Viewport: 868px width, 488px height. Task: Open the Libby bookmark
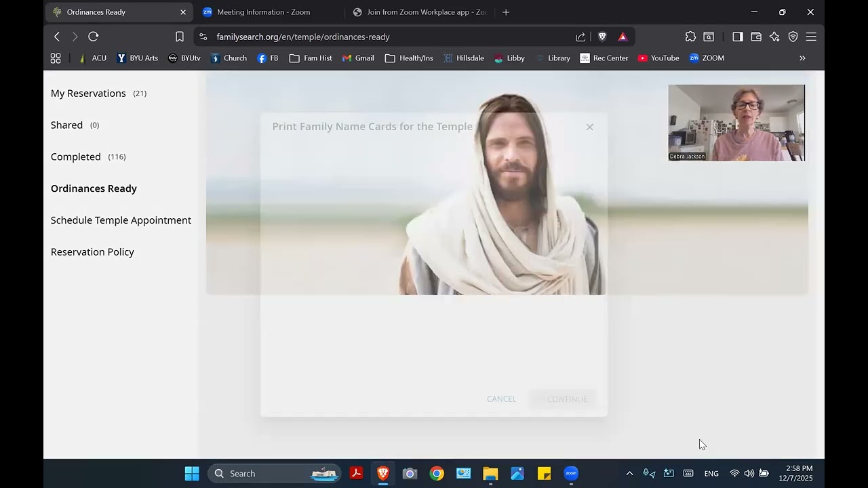(x=509, y=58)
